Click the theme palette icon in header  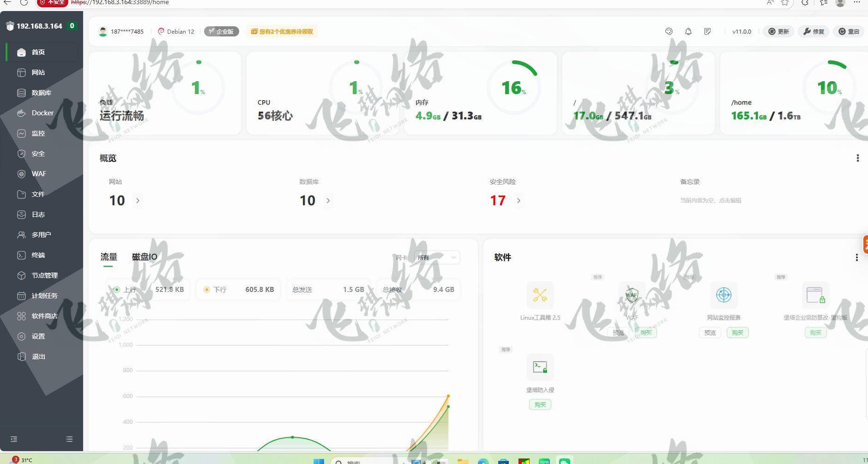click(x=669, y=31)
